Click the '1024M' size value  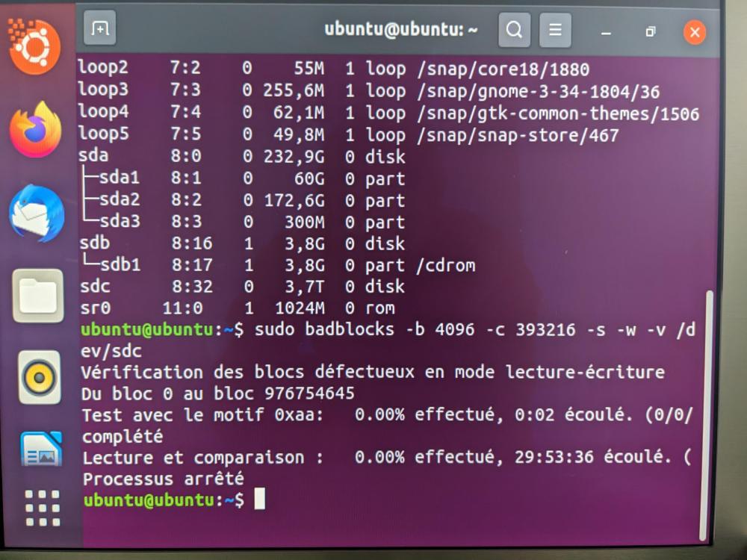pos(300,308)
